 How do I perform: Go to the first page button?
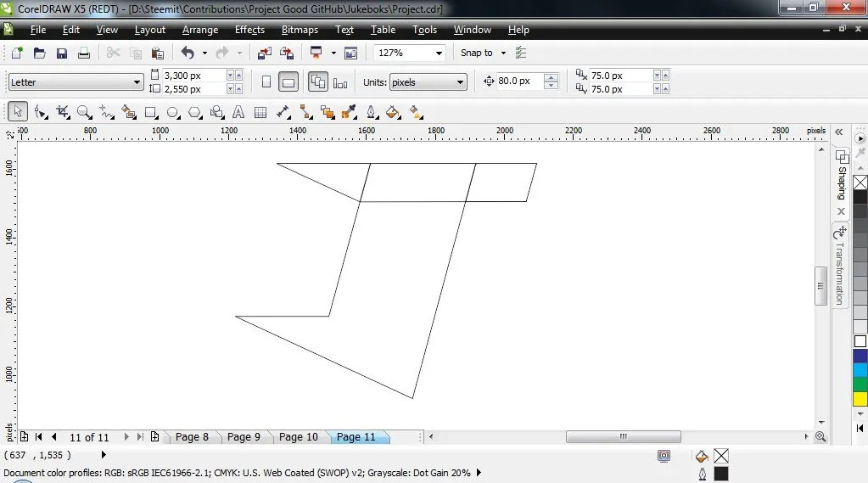coord(38,436)
